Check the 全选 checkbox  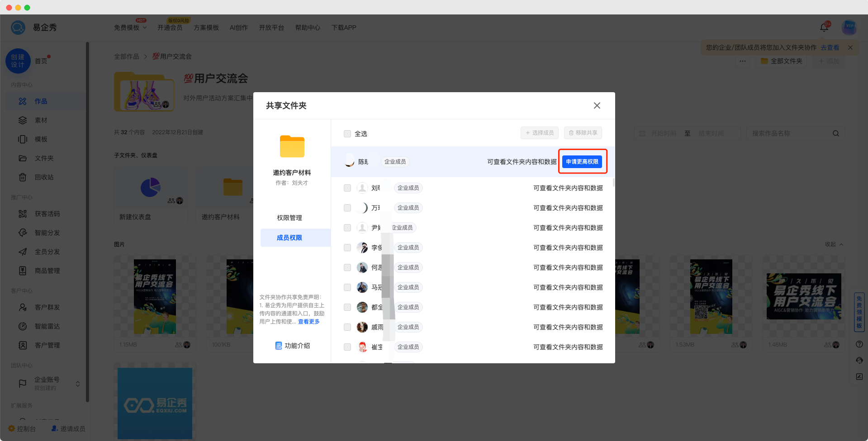coord(347,134)
